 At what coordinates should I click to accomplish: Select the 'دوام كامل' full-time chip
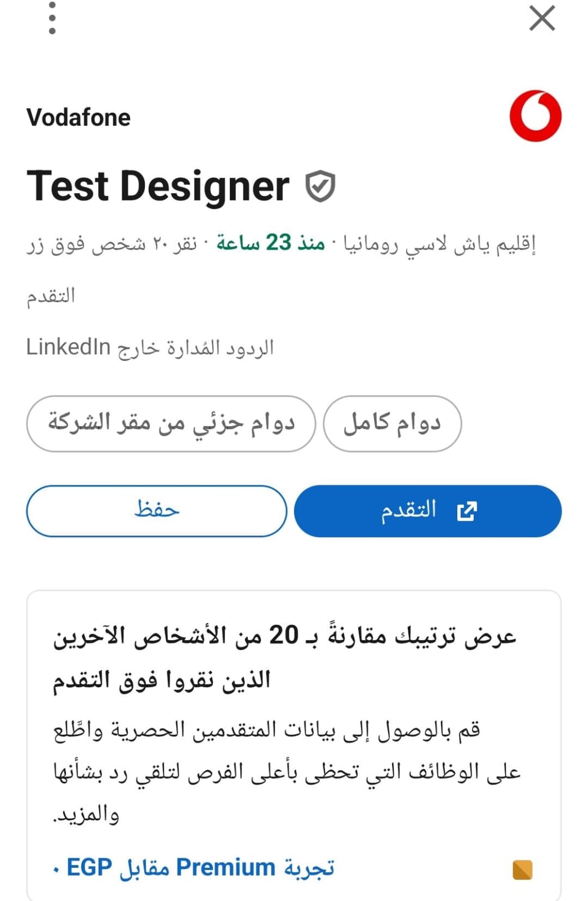click(x=393, y=423)
